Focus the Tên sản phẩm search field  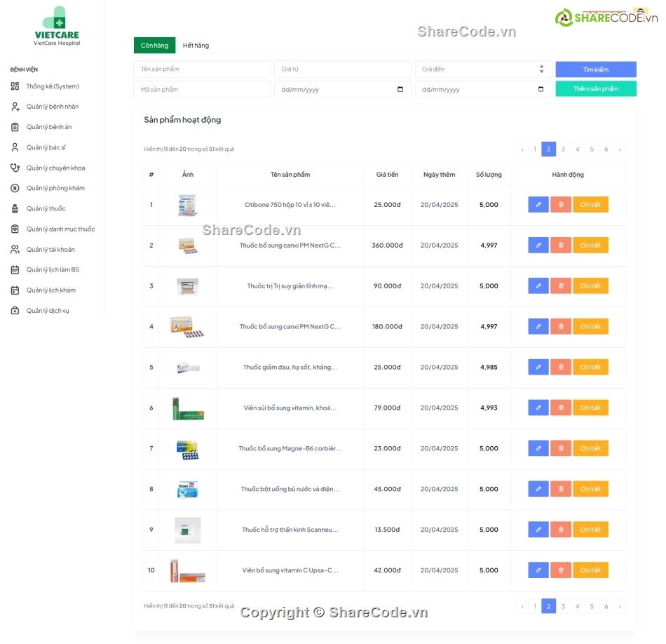202,69
